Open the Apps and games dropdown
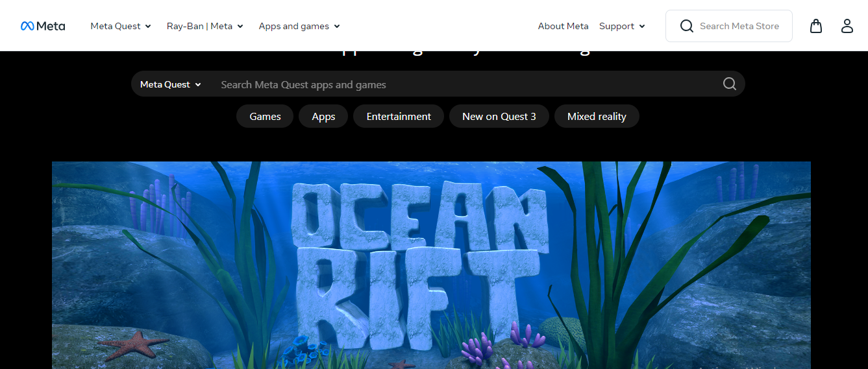 pyautogui.click(x=299, y=26)
